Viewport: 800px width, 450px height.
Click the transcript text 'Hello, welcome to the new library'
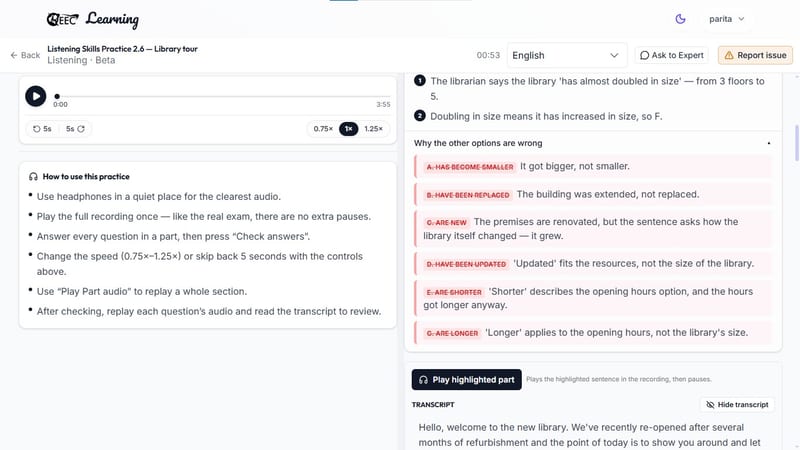[492, 428]
